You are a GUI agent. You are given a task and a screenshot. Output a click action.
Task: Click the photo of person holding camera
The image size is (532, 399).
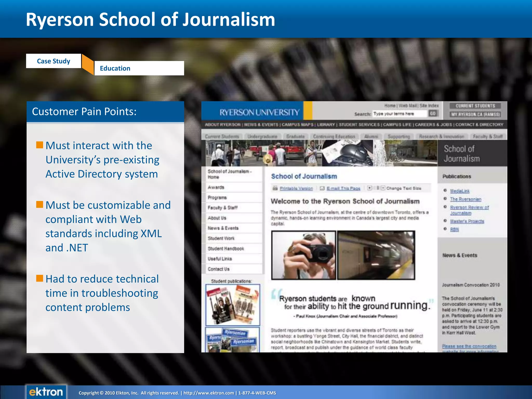(x=303, y=255)
